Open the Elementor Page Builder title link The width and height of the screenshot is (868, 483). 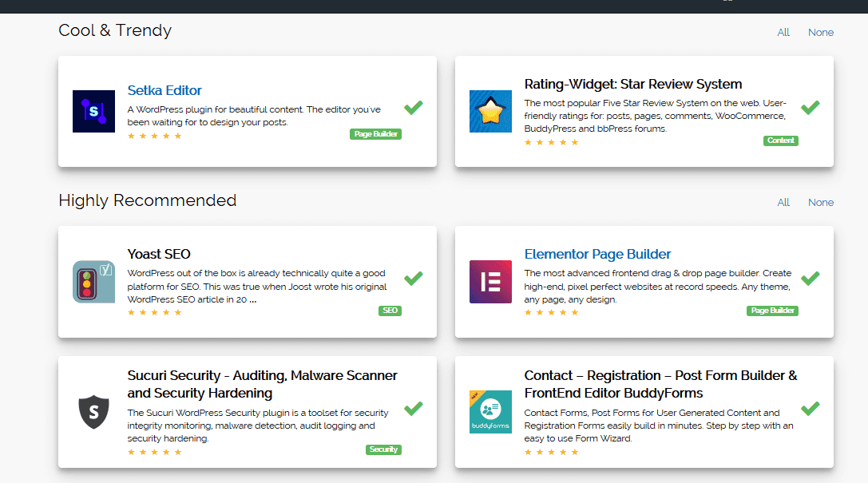click(x=597, y=254)
